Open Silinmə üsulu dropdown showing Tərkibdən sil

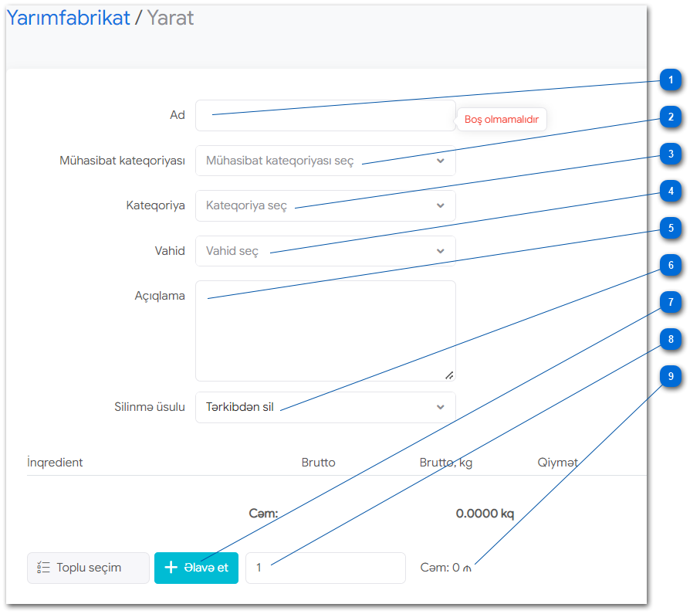click(324, 407)
